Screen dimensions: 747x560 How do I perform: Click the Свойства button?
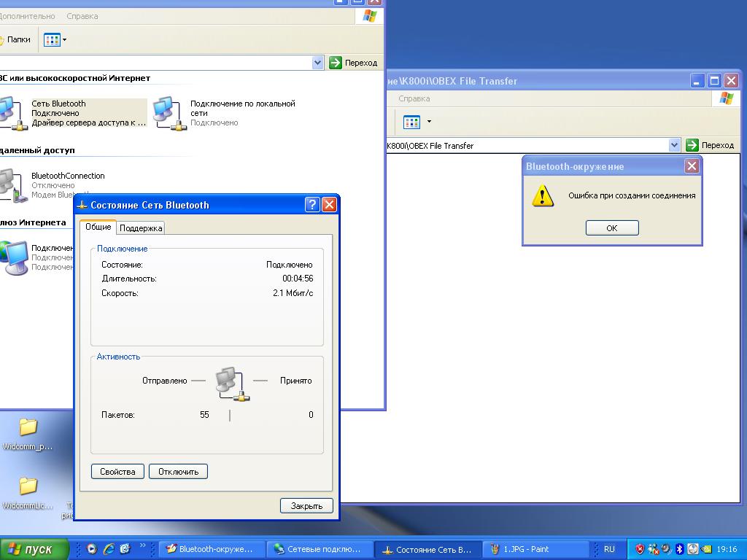pyautogui.click(x=117, y=472)
